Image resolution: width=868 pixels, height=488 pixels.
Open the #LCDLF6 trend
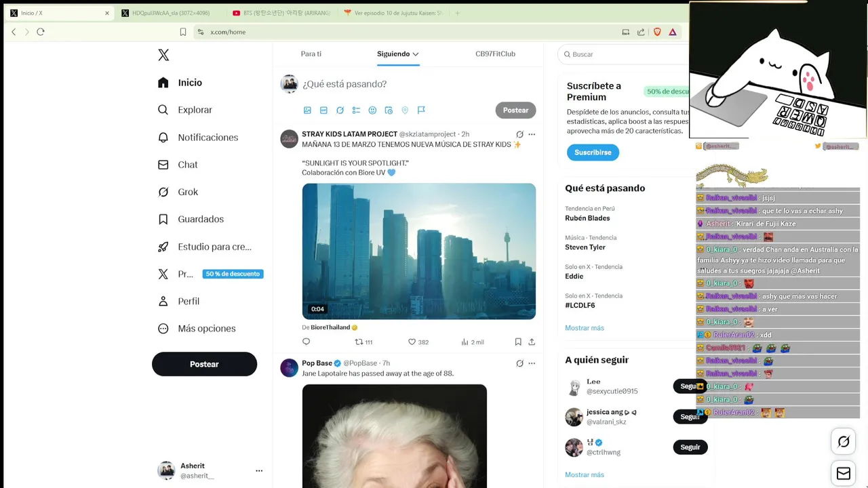(580, 306)
